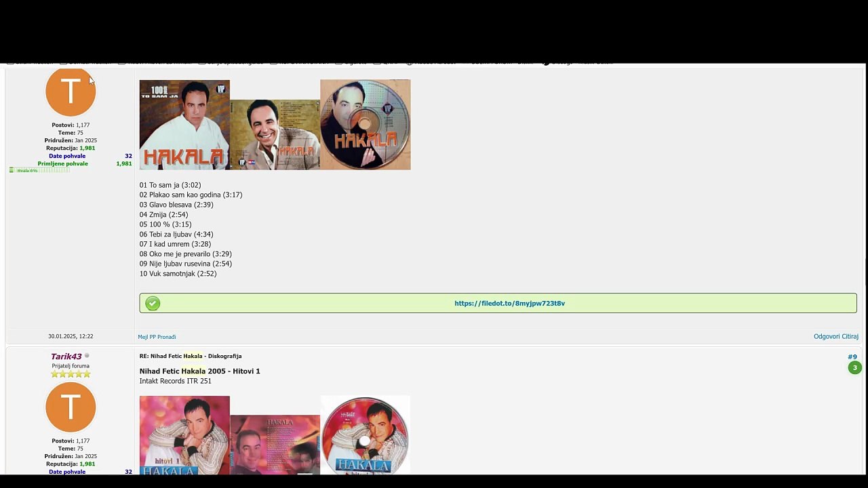This screenshot has height=488, width=868.
Task: Click the Intakt Records ITR 251 line
Action: (176, 381)
